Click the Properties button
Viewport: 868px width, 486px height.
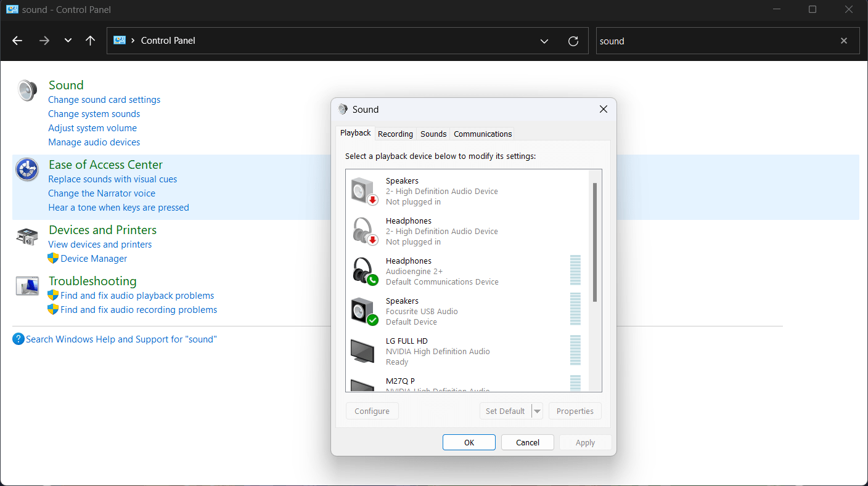[x=575, y=411]
